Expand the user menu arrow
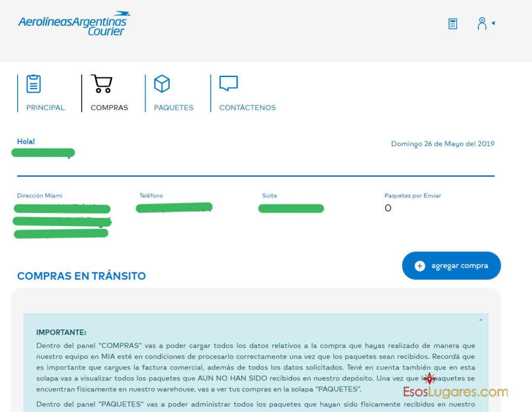532x412 pixels. [493, 23]
